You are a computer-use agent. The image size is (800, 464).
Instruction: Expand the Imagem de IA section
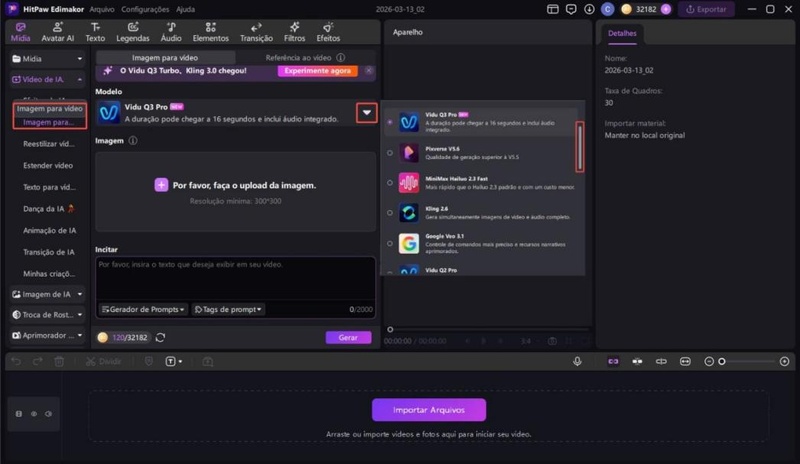[80, 295]
